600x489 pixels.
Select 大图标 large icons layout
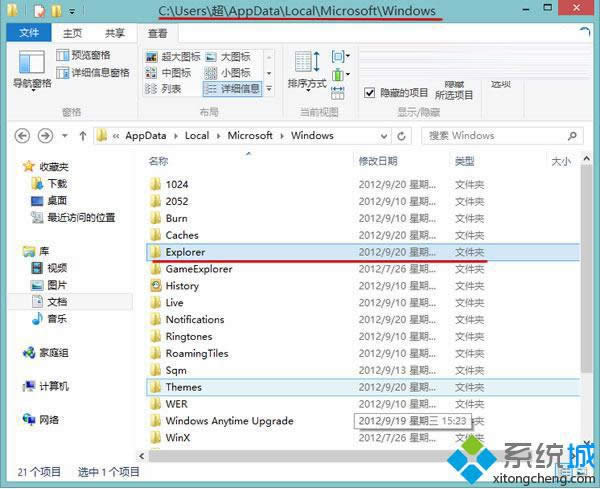click(x=228, y=57)
